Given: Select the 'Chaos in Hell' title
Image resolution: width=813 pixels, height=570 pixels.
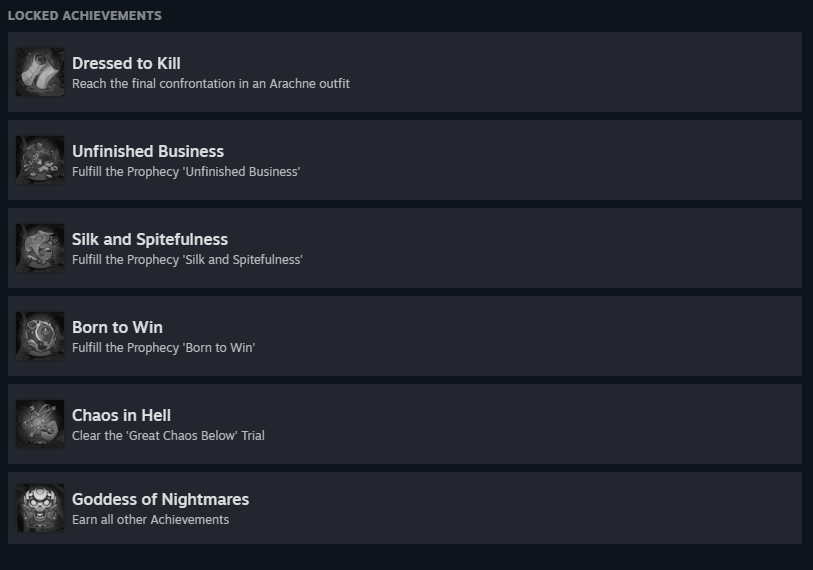Looking at the screenshot, I should (x=121, y=415).
